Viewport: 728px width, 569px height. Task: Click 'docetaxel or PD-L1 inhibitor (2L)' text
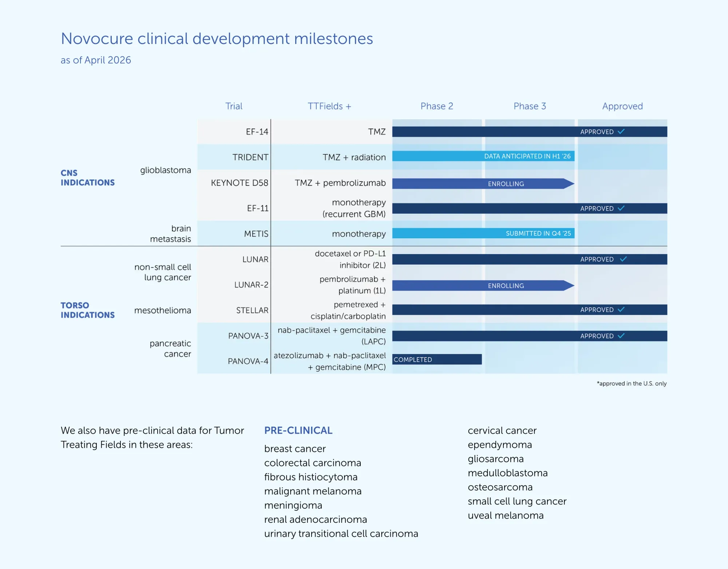(350, 259)
